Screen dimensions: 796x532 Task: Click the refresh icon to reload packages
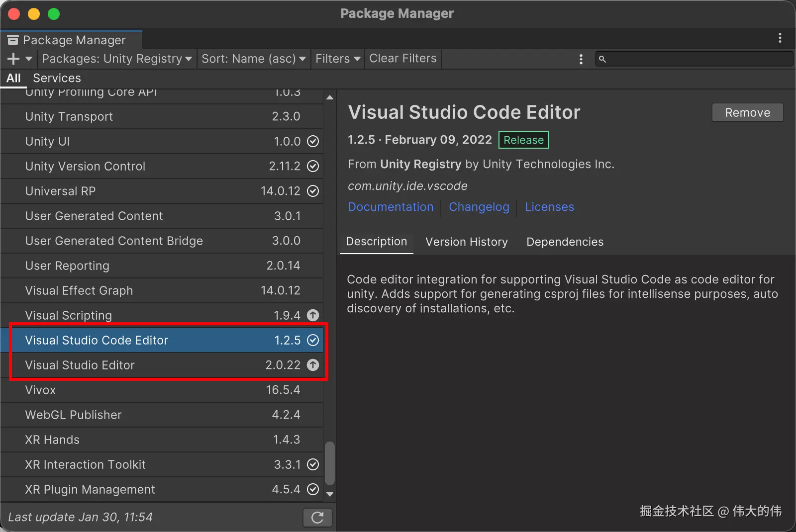(317, 517)
